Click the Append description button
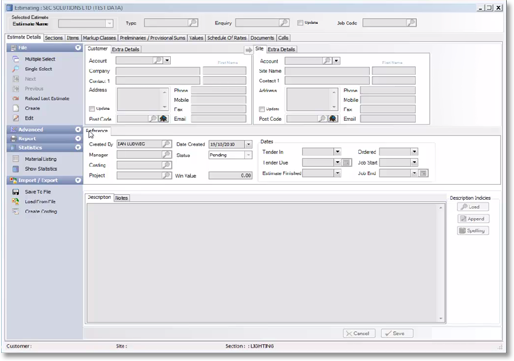Image resolution: width=514 pixels, height=361 pixels. [473, 219]
